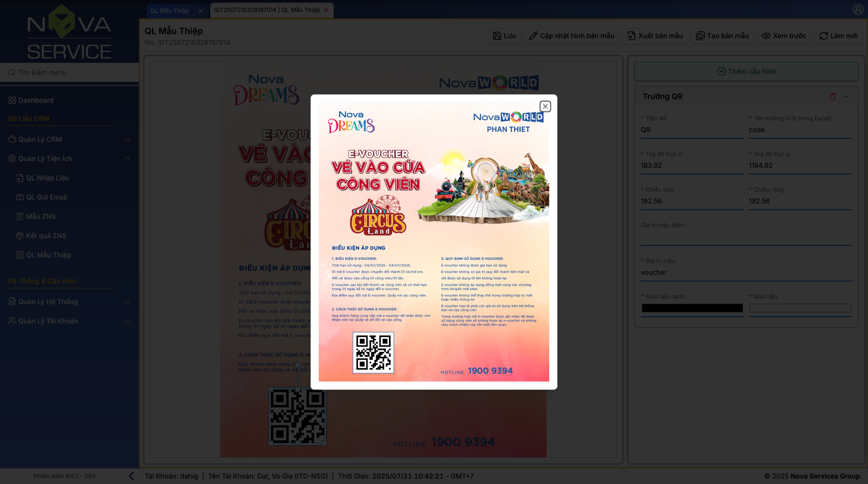Click Quản Lý Hệ Thống document icon
This screenshot has height=484, width=868.
12,302
